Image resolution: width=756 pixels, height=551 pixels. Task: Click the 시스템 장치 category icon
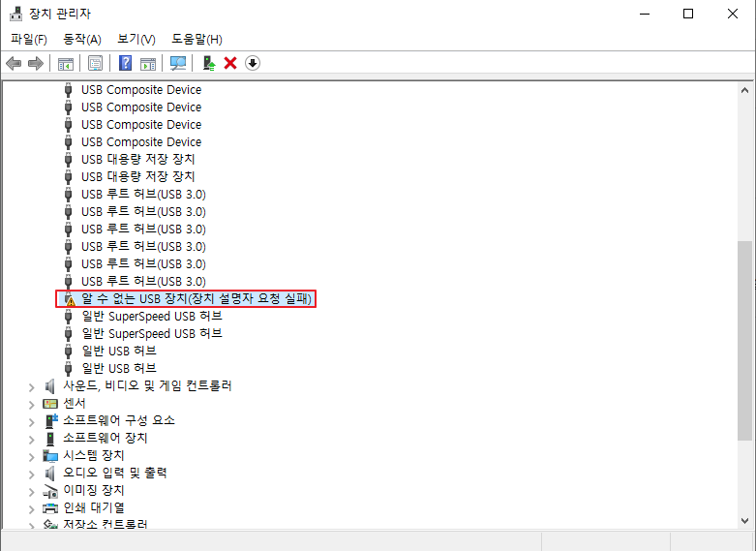click(x=50, y=455)
